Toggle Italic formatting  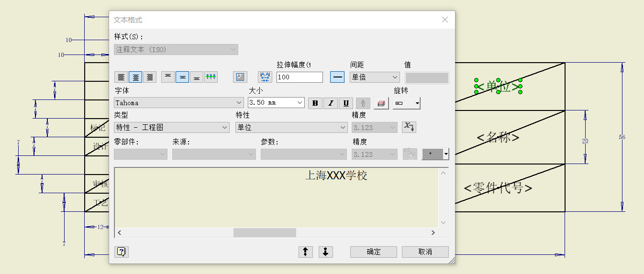click(331, 103)
